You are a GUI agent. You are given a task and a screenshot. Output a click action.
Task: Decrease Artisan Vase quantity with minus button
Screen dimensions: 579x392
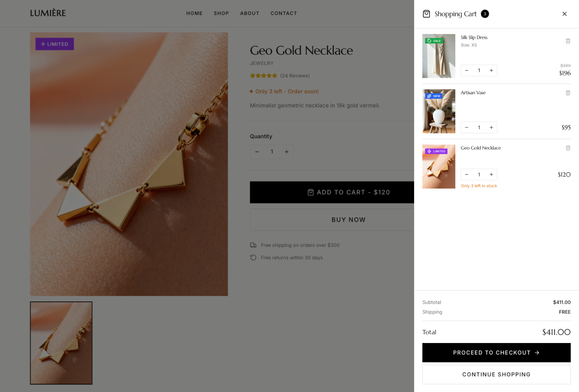[x=466, y=127]
